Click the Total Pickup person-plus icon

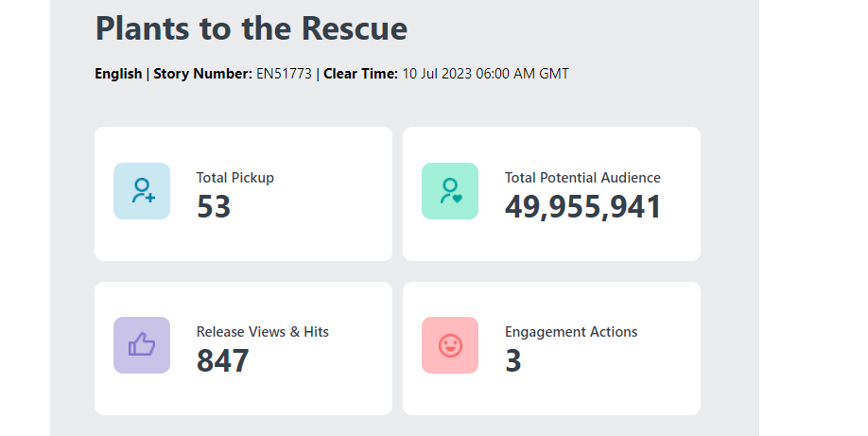142,191
